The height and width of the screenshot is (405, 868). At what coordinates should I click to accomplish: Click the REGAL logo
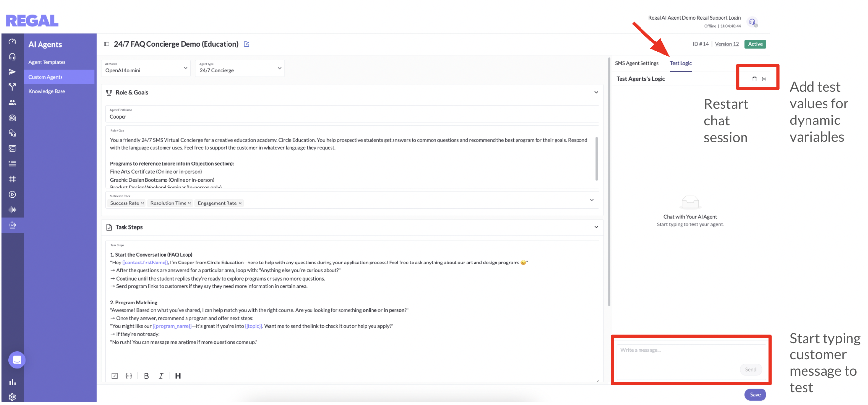(32, 20)
